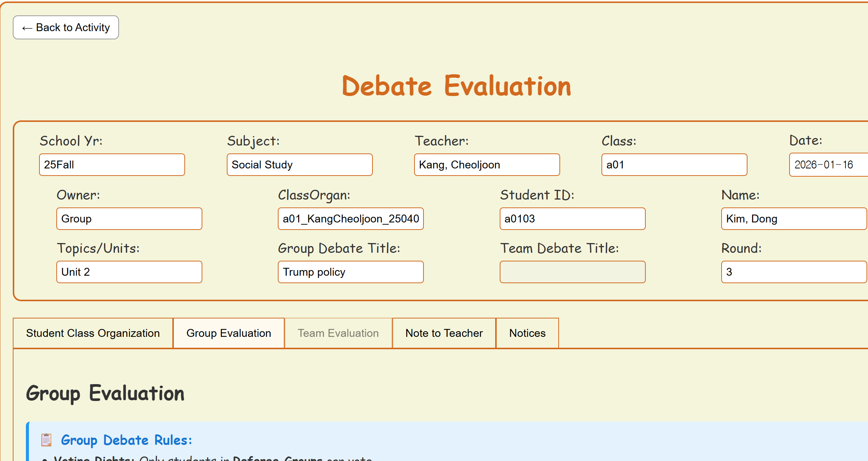Switch to the Group Evaluation tab
Image resolution: width=868 pixels, height=461 pixels.
[229, 333]
